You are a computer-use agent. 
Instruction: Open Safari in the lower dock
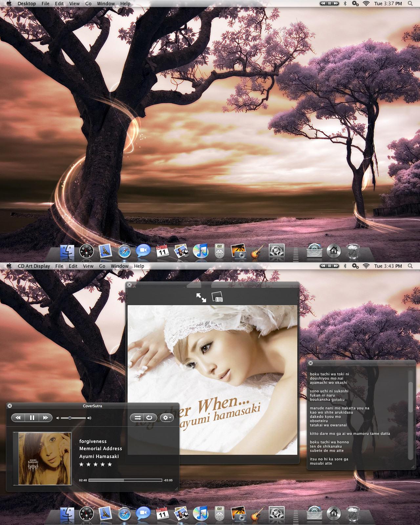(x=124, y=514)
